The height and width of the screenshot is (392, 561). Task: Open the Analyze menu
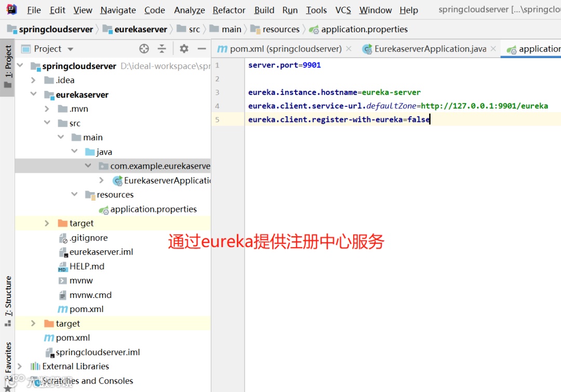(x=189, y=10)
